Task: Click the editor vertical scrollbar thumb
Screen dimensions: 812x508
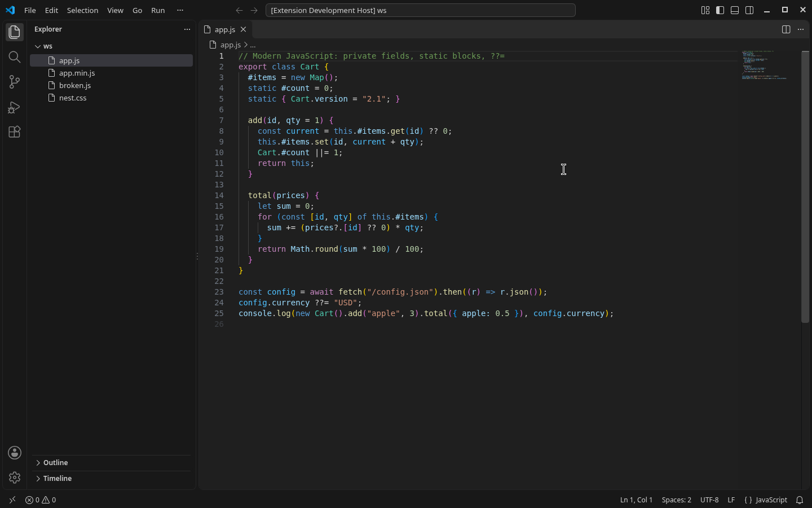Action: point(805,187)
